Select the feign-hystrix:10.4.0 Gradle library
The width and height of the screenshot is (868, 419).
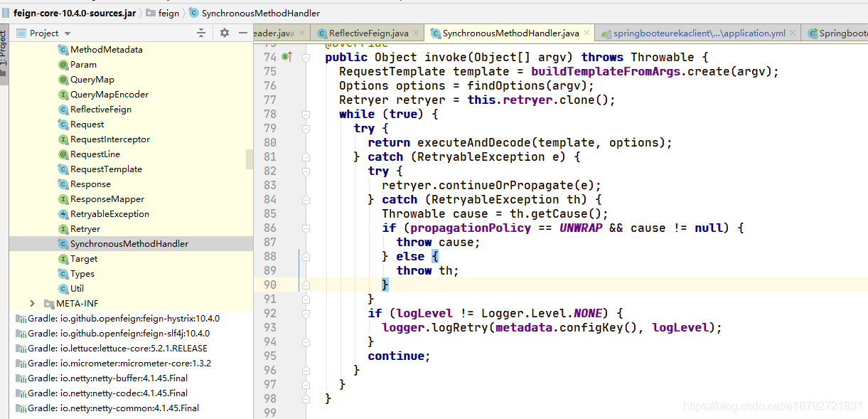click(124, 319)
